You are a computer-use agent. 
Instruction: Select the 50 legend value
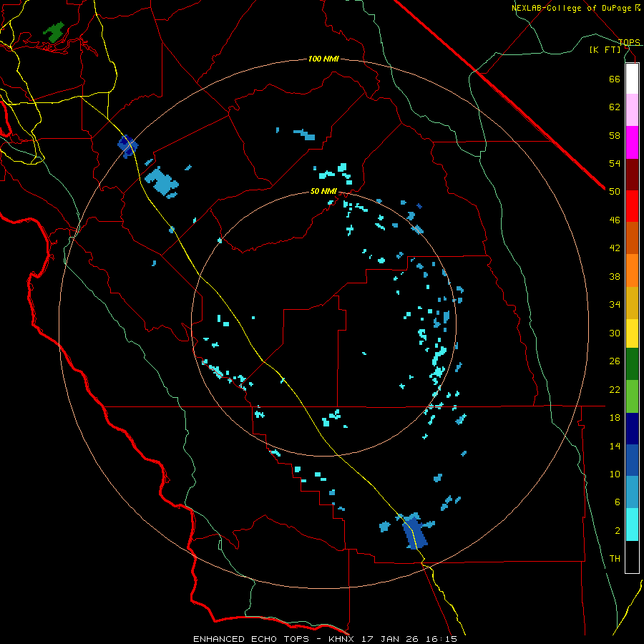615,192
